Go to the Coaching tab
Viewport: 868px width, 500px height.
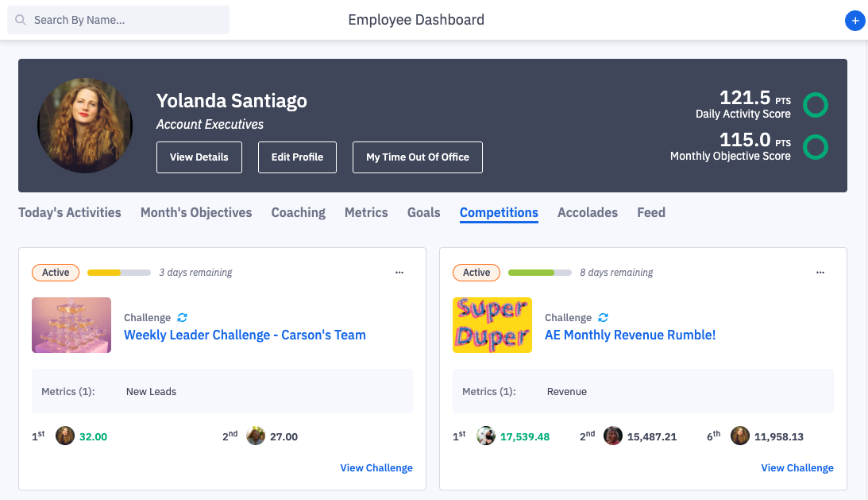coord(299,212)
